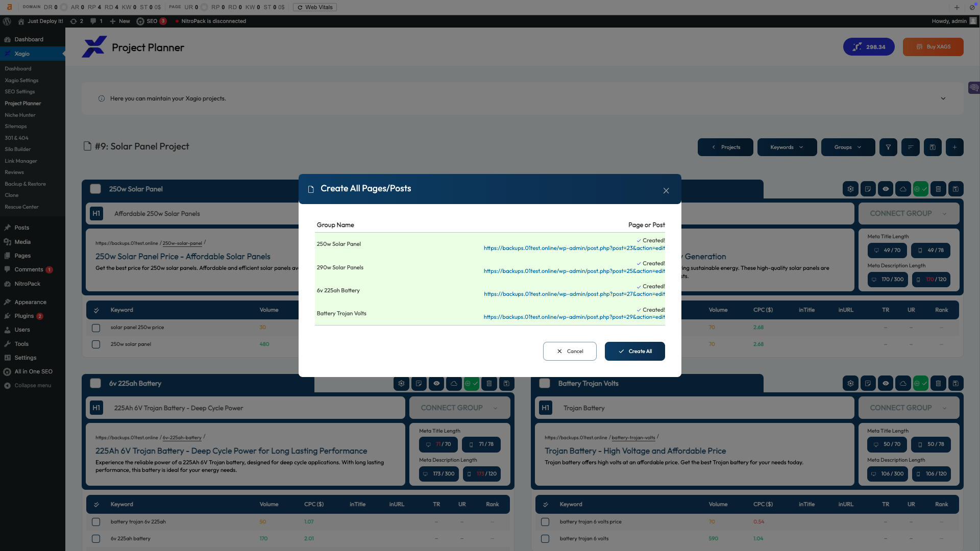Screen dimensions: 980x551
Task: Open CONNECT GROUP dropdown for Trojan Battery
Action: [x=909, y=408]
